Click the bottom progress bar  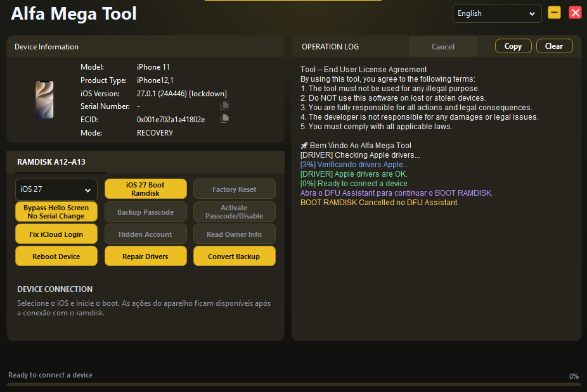(293, 384)
